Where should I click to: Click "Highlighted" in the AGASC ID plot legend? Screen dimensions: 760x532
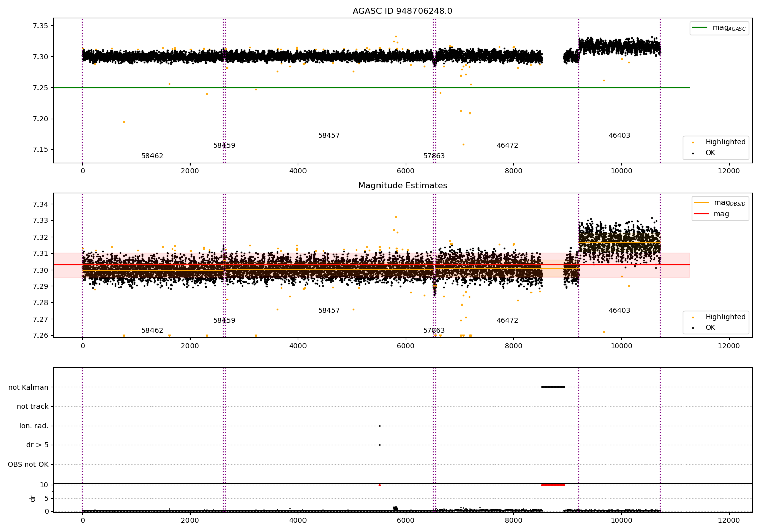click(x=726, y=142)
